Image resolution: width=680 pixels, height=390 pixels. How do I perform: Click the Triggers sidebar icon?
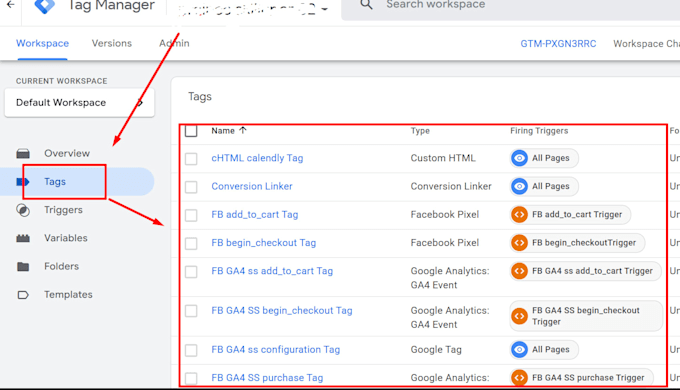[x=23, y=210]
